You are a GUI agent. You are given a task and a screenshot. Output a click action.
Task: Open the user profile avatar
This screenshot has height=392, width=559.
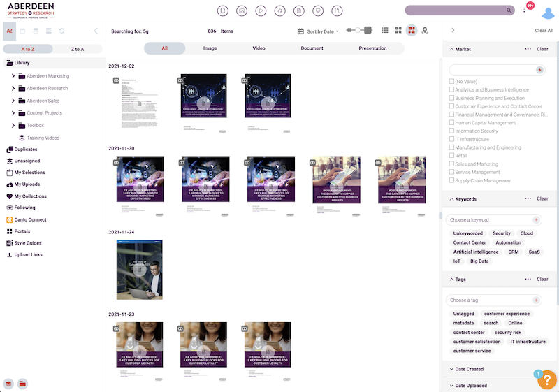(x=548, y=12)
